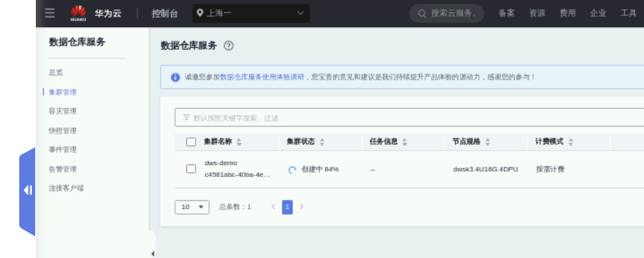This screenshot has width=644, height=258.
Task: Sort by 任务信息 column
Action: (x=405, y=142)
